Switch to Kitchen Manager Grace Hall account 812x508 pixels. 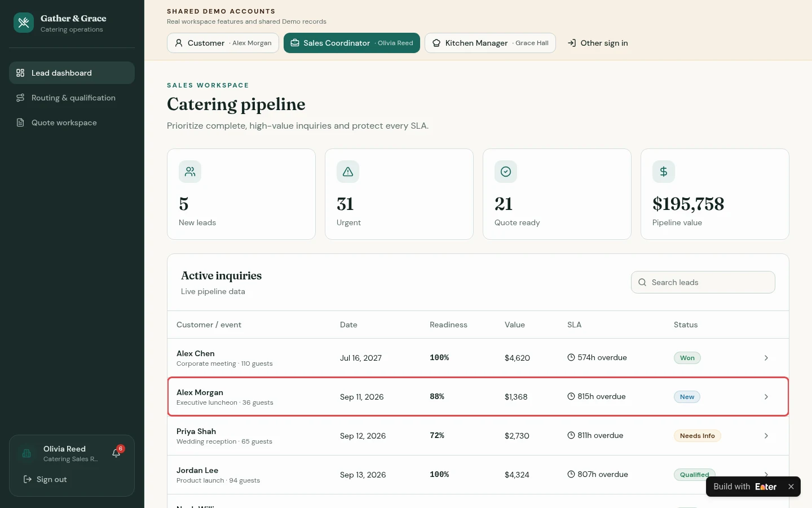[490, 43]
